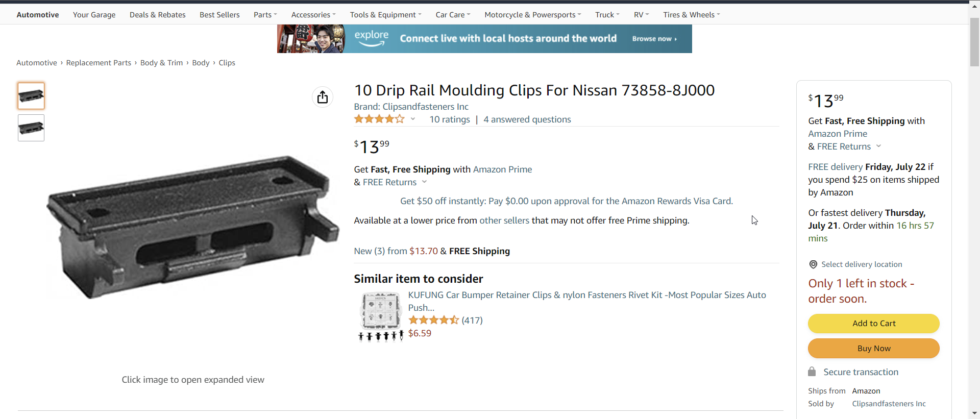Click the share icon above product image

[x=323, y=97]
